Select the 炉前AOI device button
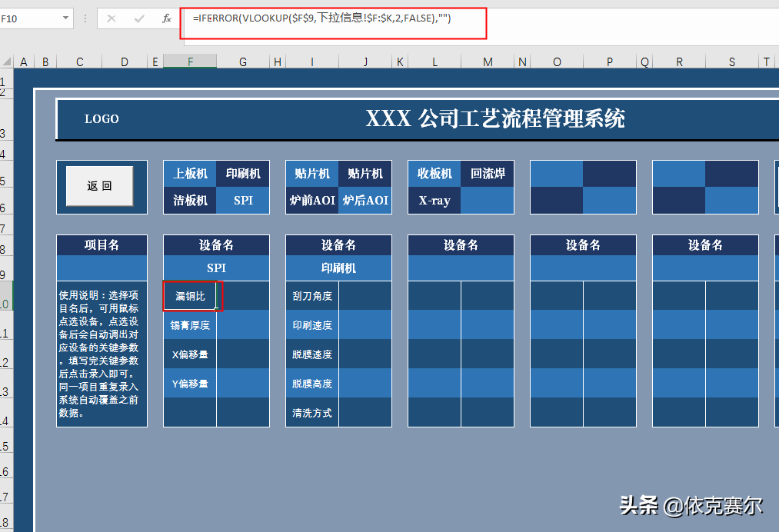The height and width of the screenshot is (532, 779). pyautogui.click(x=312, y=200)
